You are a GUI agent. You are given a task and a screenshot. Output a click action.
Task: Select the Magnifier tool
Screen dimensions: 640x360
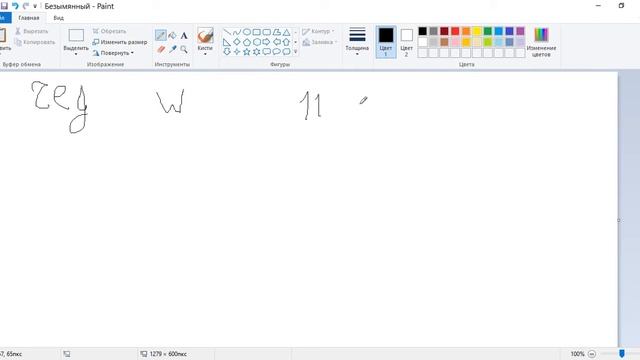click(x=184, y=49)
